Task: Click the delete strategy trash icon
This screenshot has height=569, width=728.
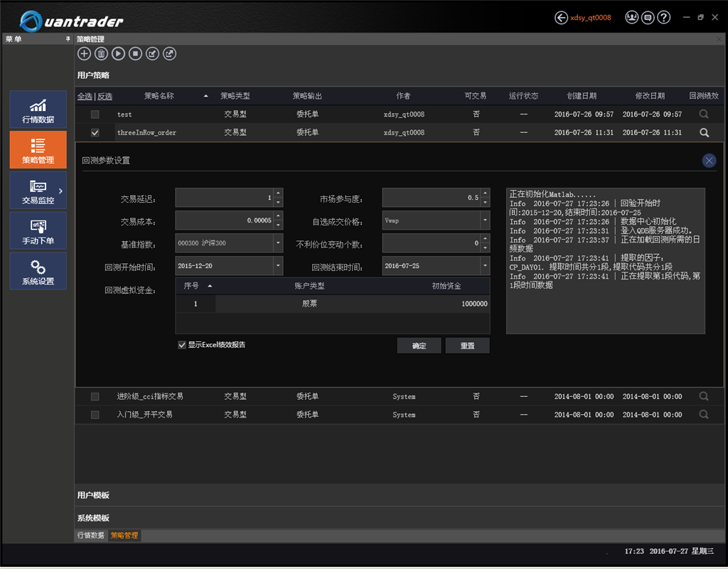Action: (x=101, y=53)
